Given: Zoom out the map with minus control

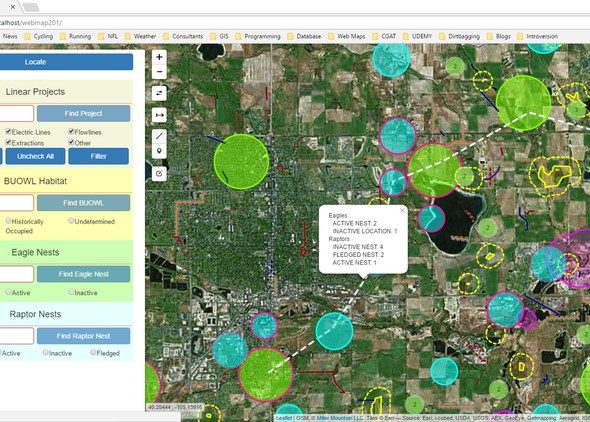Looking at the screenshot, I should [x=159, y=71].
